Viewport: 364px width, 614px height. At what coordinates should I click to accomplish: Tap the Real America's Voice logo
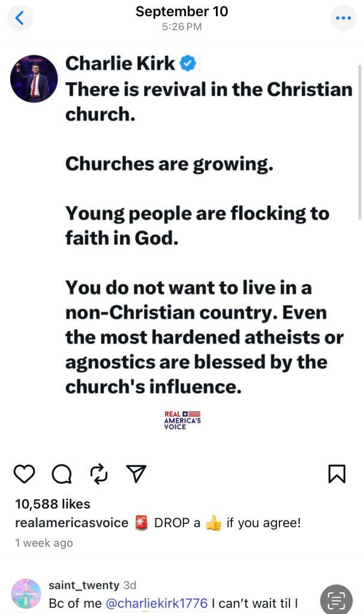coord(182,420)
